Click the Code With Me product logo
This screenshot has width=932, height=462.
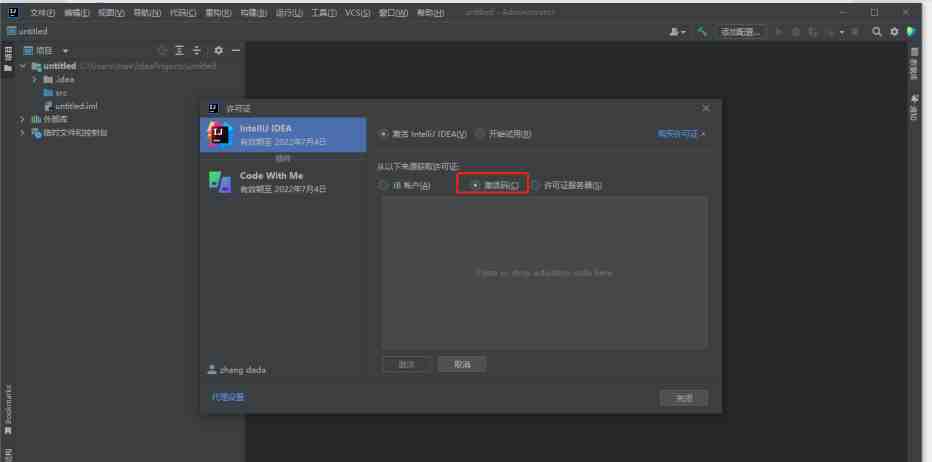219,182
